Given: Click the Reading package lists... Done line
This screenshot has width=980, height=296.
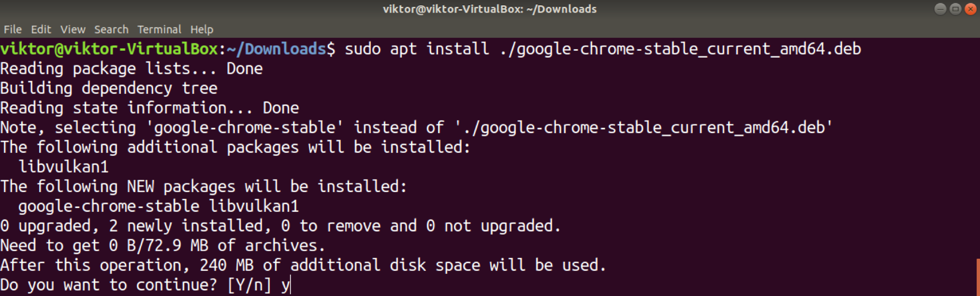Looking at the screenshot, I should [132, 69].
